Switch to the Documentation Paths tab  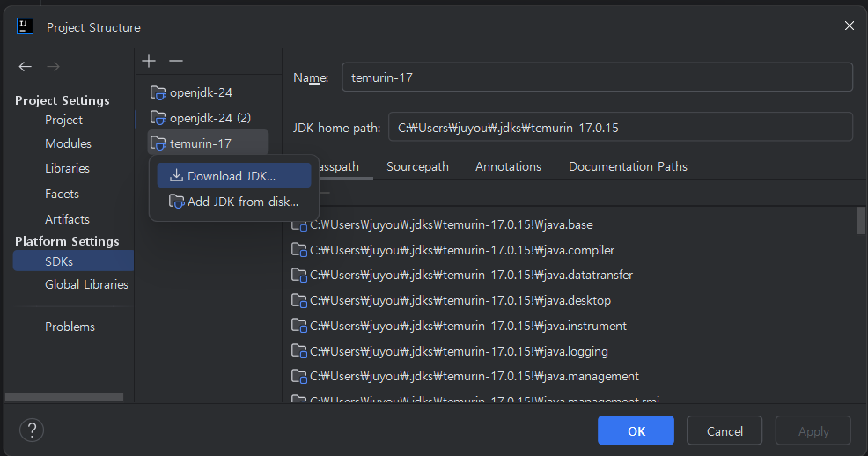point(628,166)
